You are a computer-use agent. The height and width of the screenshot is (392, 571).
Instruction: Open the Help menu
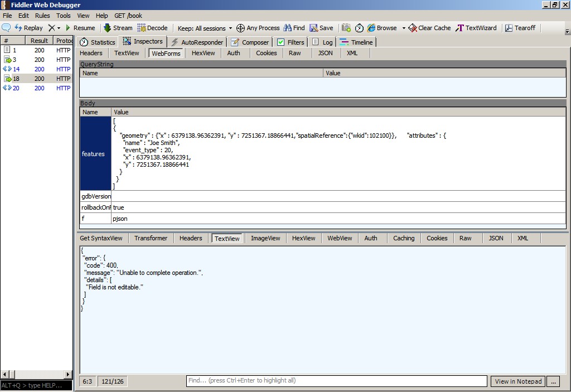tap(102, 16)
